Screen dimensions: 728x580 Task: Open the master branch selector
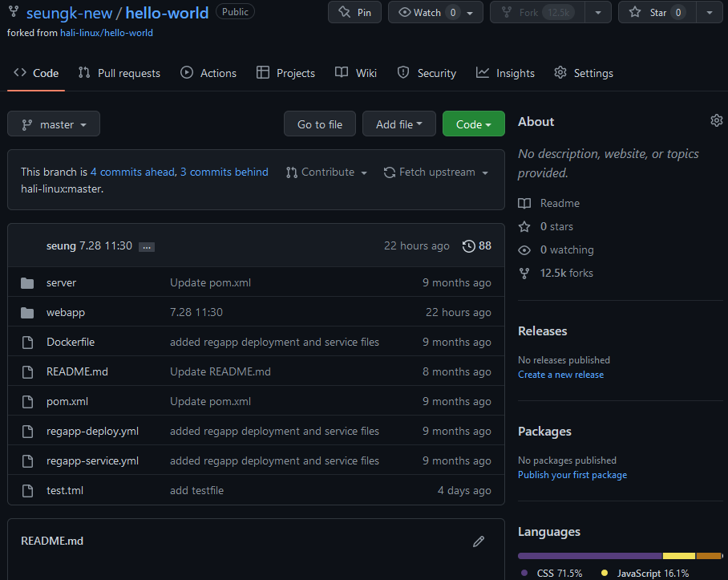54,124
